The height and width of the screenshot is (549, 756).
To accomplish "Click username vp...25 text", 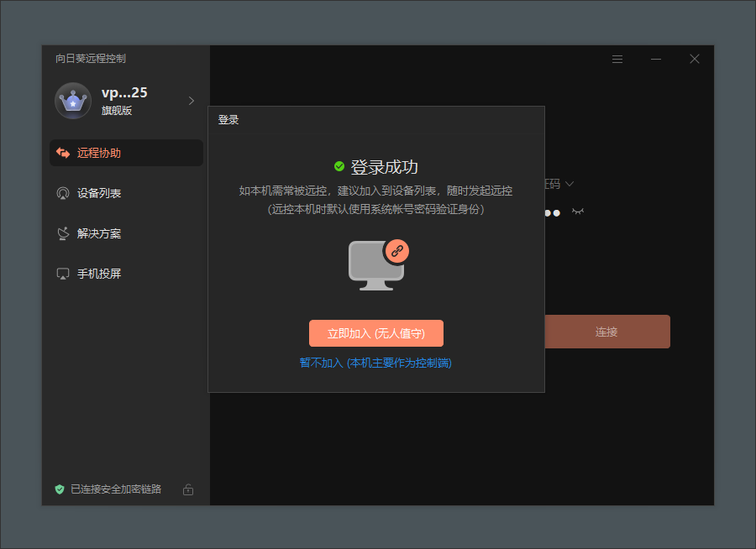I will click(x=124, y=92).
